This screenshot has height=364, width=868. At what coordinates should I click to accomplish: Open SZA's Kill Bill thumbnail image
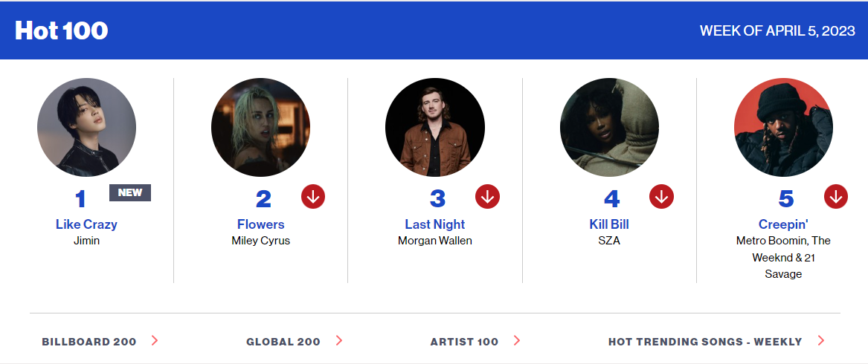pyautogui.click(x=609, y=127)
